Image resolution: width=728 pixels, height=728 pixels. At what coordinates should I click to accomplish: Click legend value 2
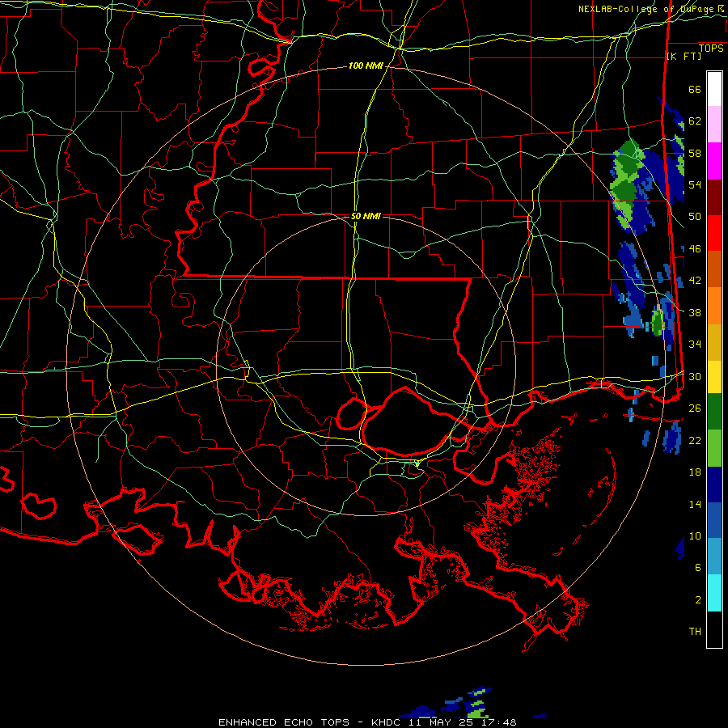pos(698,599)
